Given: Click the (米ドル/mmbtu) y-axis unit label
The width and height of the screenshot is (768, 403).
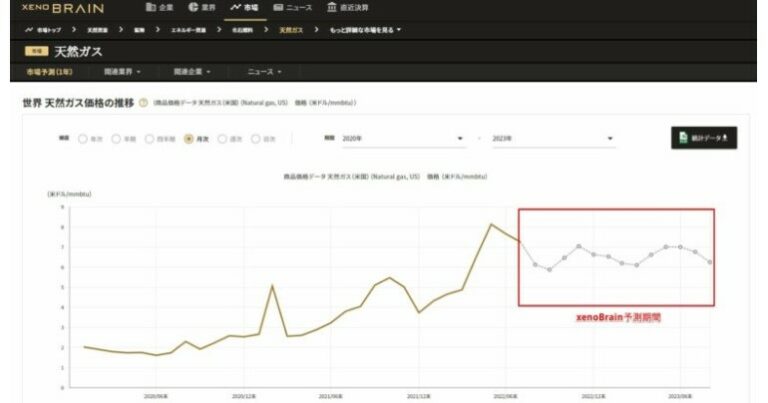Looking at the screenshot, I should pos(69,194).
